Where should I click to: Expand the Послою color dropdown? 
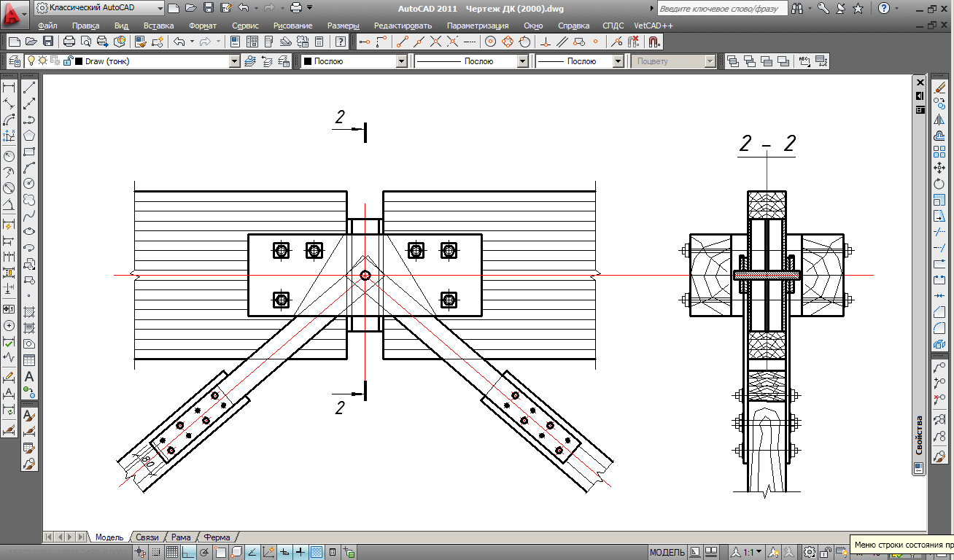(401, 61)
